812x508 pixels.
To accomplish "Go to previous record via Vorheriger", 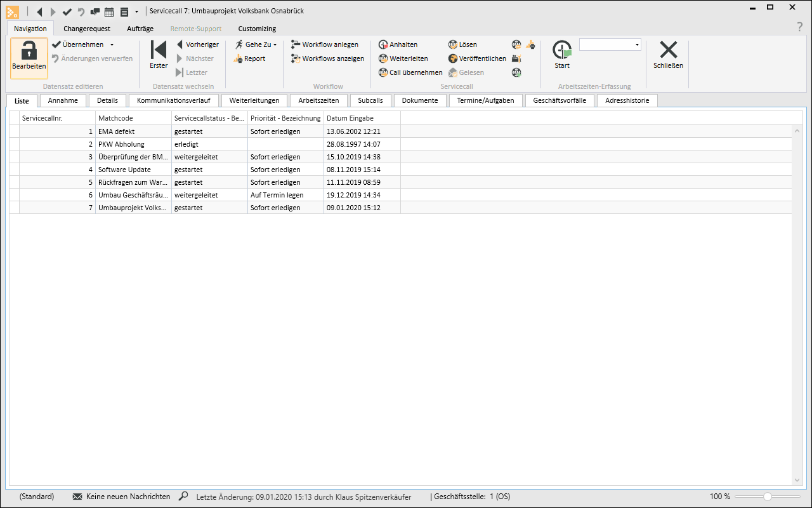I will [198, 44].
